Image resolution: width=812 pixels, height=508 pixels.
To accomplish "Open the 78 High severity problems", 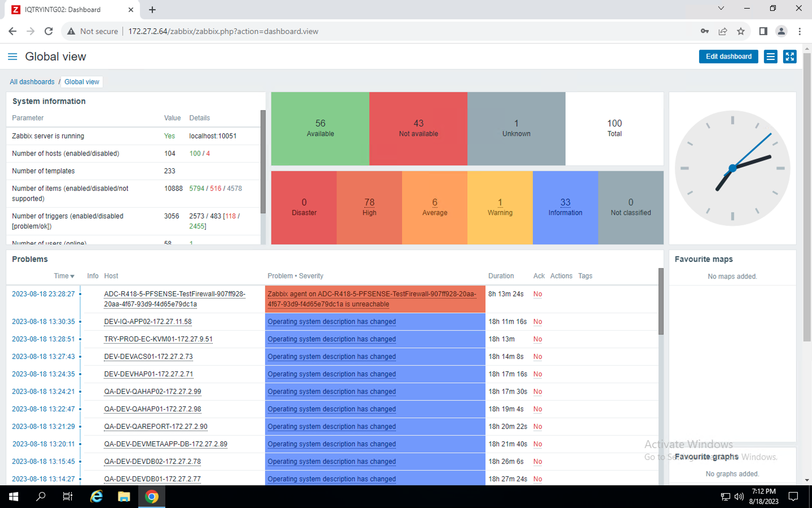I will click(369, 203).
